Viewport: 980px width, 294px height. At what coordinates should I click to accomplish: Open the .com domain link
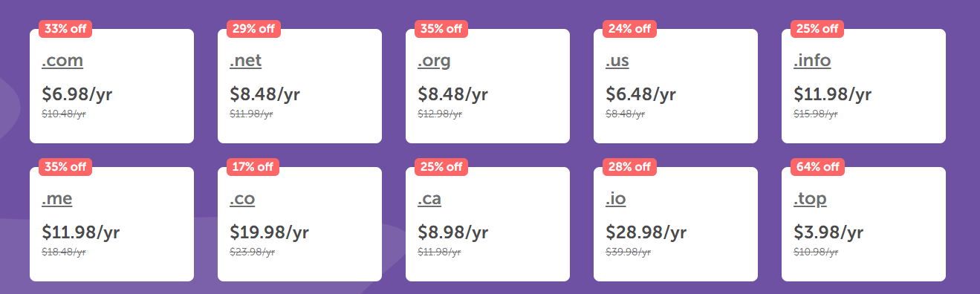[62, 61]
